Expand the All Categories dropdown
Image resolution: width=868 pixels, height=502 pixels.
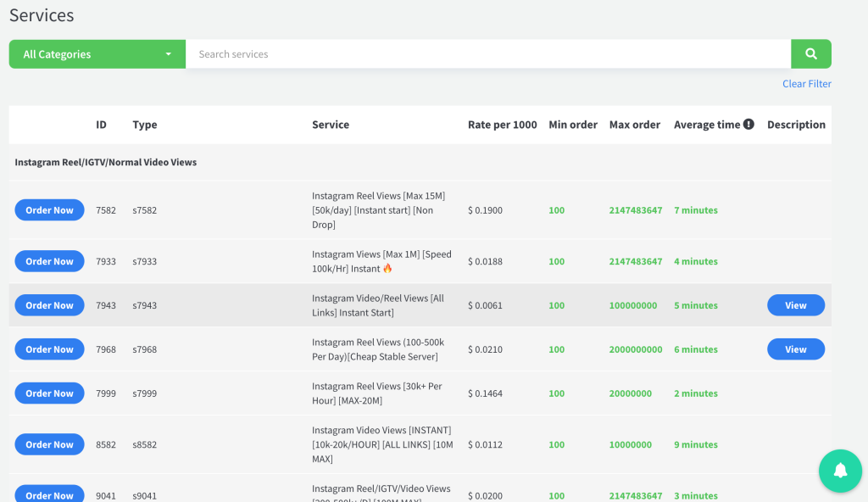tap(97, 54)
